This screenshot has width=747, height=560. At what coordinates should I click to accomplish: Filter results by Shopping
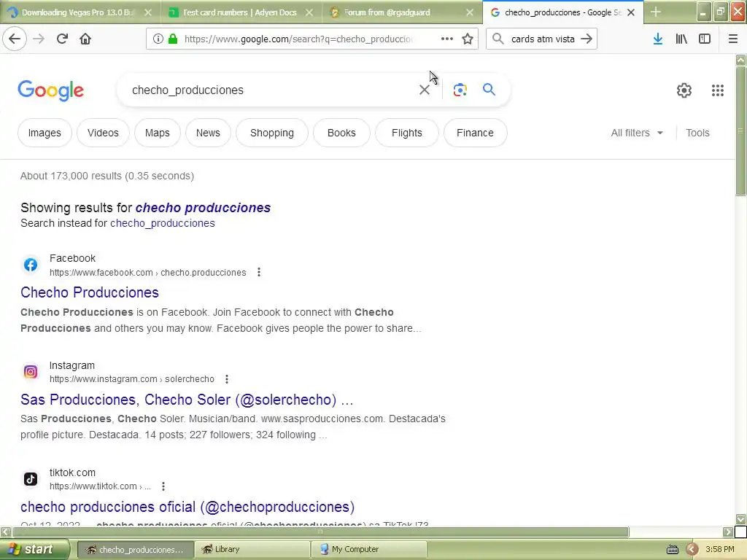pos(272,133)
